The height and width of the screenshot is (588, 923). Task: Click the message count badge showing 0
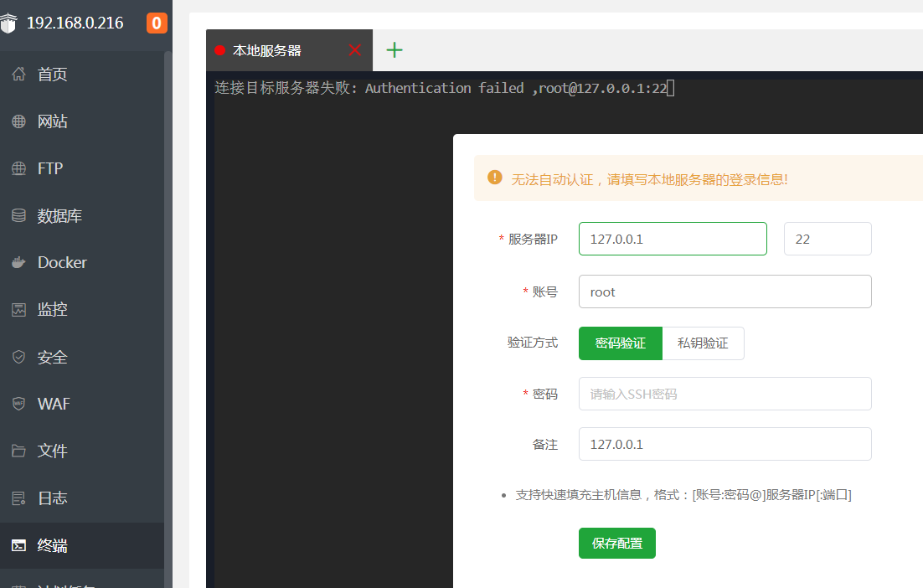click(x=156, y=23)
